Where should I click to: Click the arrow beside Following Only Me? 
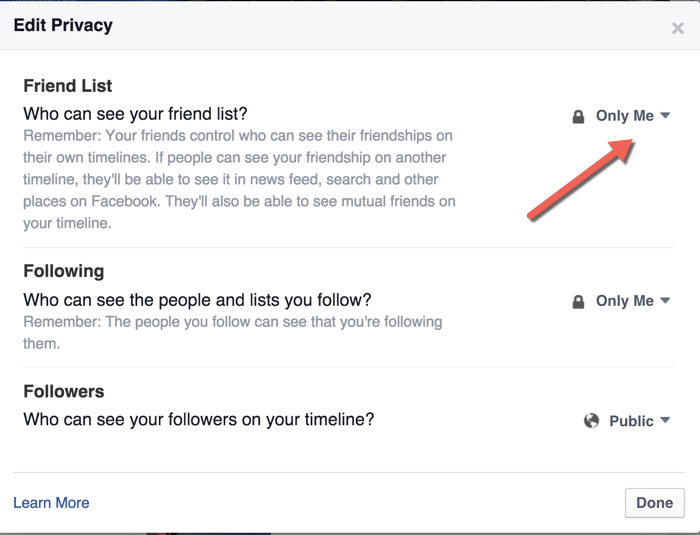point(665,301)
